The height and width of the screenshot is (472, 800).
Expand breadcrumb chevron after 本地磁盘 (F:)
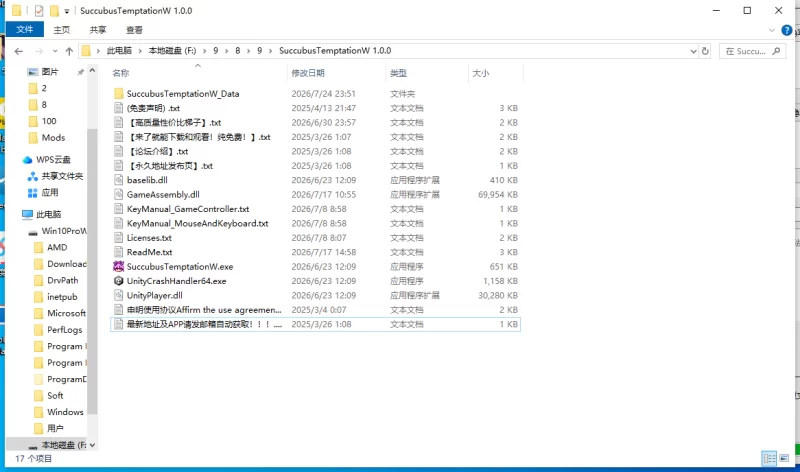[204, 51]
